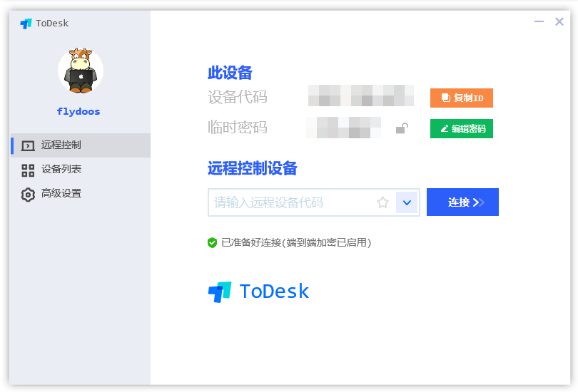Click the flydoos username
The width and height of the screenshot is (578, 392).
pos(78,111)
